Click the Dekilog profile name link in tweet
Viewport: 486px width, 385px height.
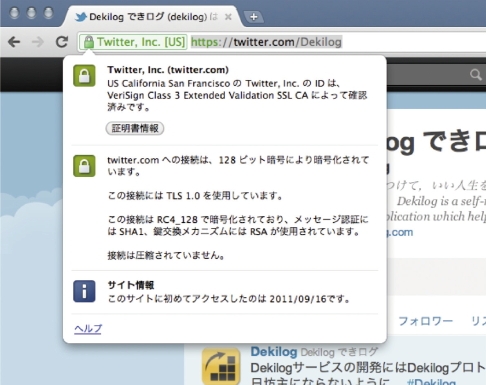[x=274, y=352]
